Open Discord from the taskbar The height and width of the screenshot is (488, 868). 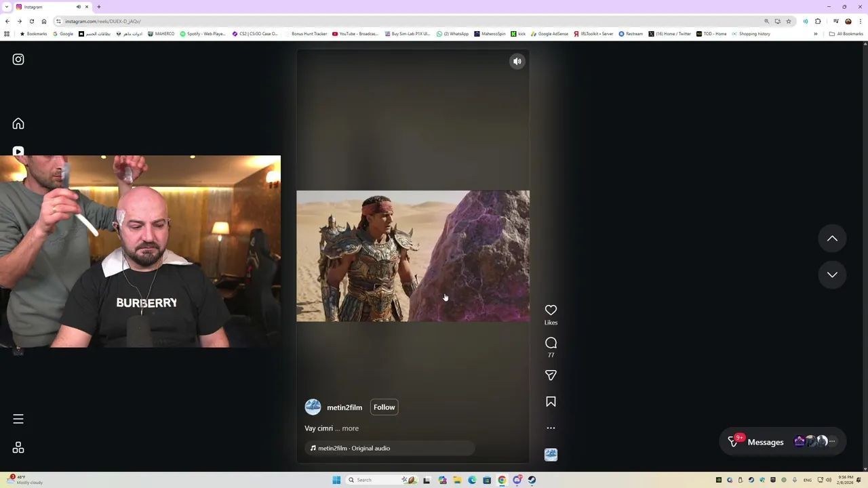pos(517,480)
